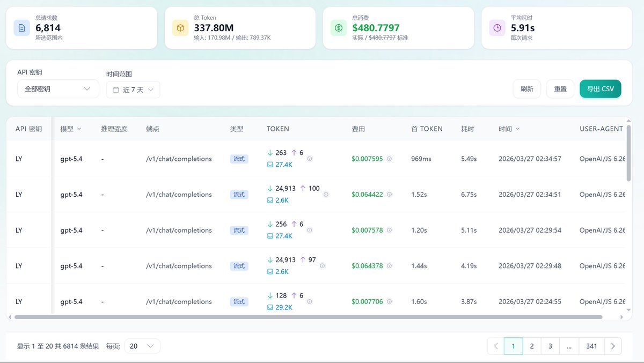Image resolution: width=644 pixels, height=363 pixels.
Task: Click the vertical table scrollbar
Action: (629, 154)
